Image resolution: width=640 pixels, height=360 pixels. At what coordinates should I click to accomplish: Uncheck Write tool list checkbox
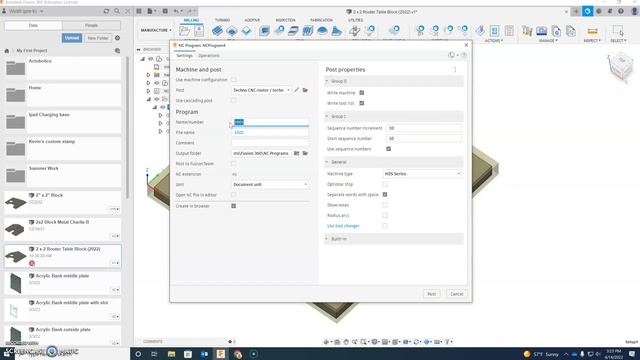pos(362,103)
